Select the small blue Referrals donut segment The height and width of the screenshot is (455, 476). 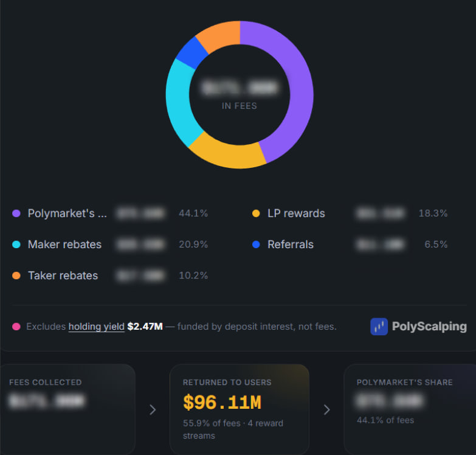click(192, 52)
